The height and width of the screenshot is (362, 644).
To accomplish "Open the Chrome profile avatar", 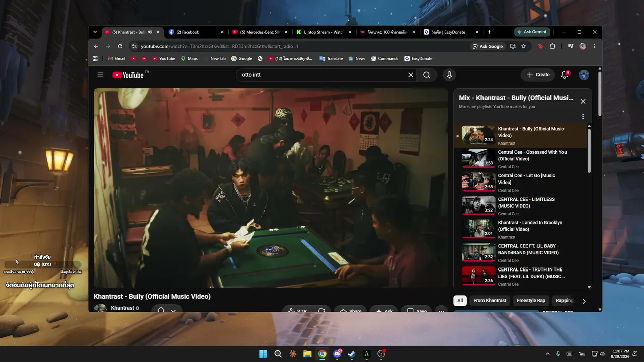I will click(582, 46).
